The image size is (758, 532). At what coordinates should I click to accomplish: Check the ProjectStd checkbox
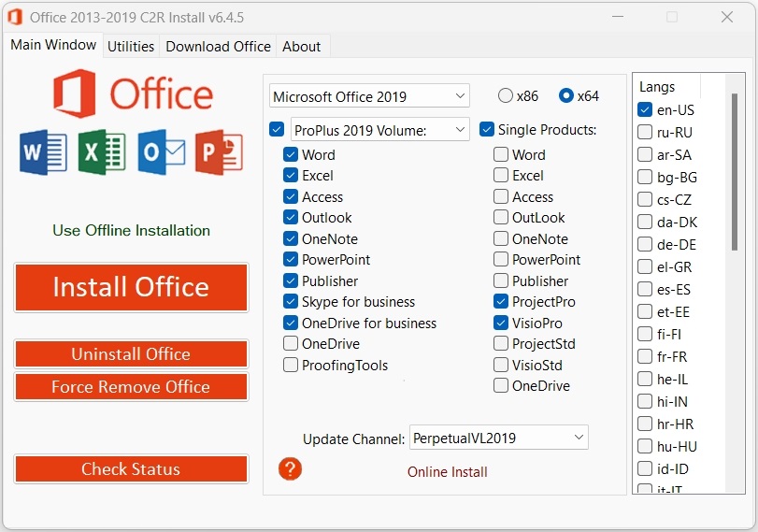[x=501, y=344]
